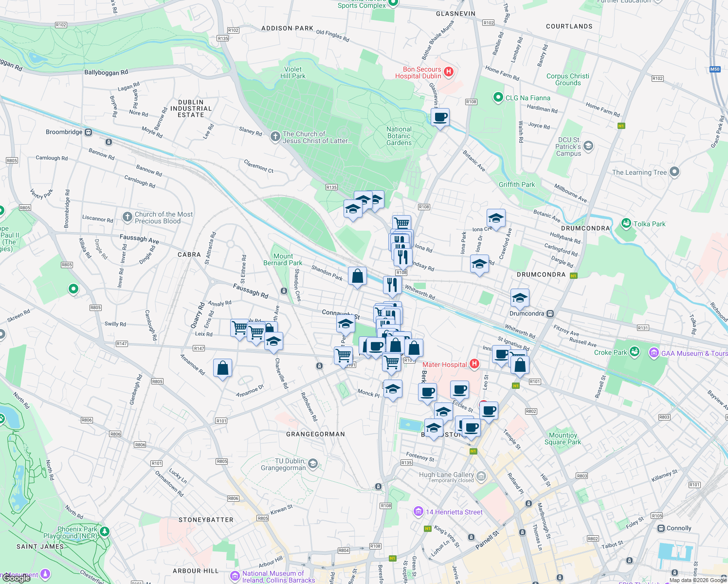Select the playground marker at Phoenix Park Playground

104,531
